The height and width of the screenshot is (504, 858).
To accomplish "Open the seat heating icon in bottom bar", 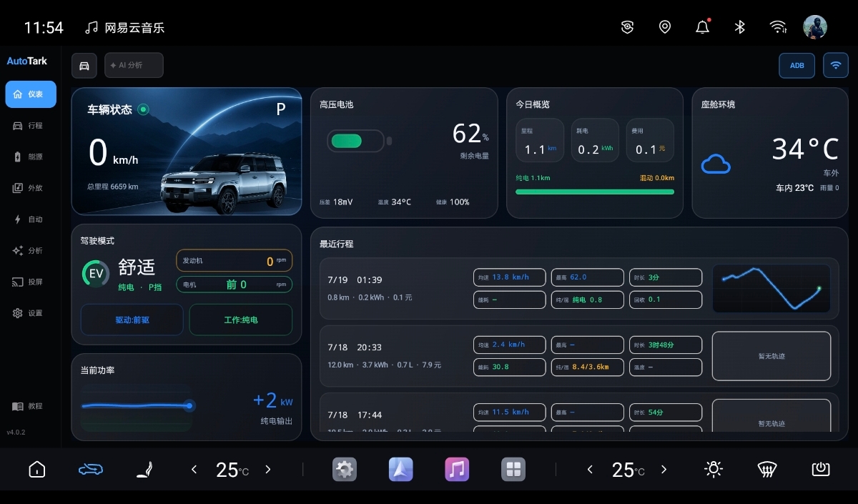I will coord(146,470).
